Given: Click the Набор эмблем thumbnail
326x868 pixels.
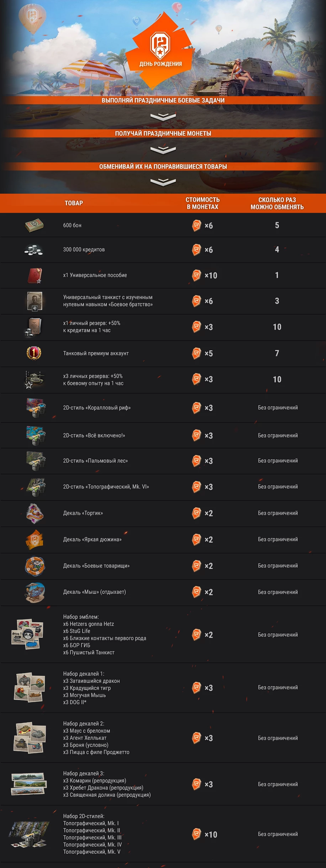Looking at the screenshot, I should point(28,634).
